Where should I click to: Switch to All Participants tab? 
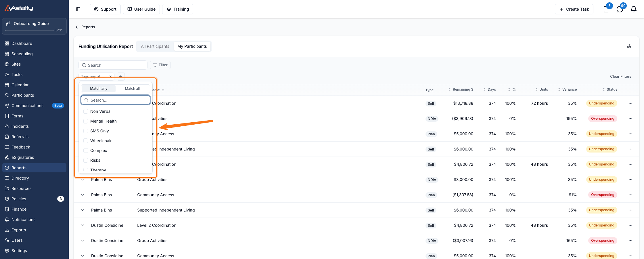click(155, 46)
